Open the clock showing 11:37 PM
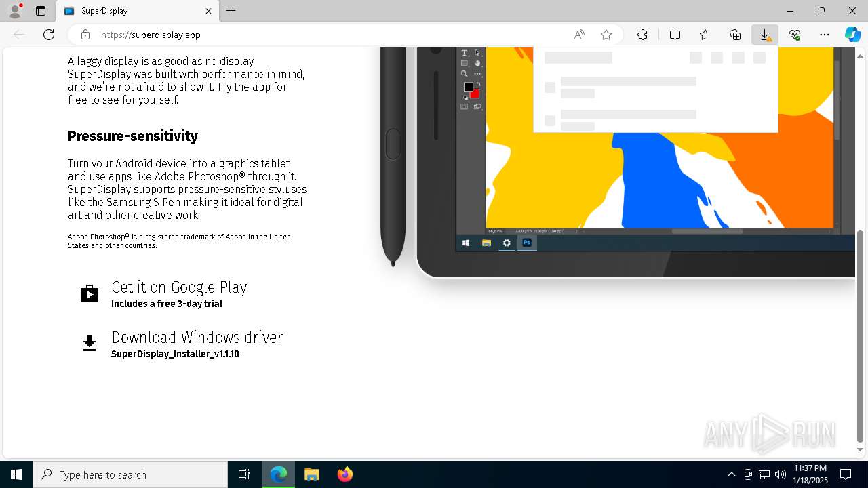 point(810,474)
